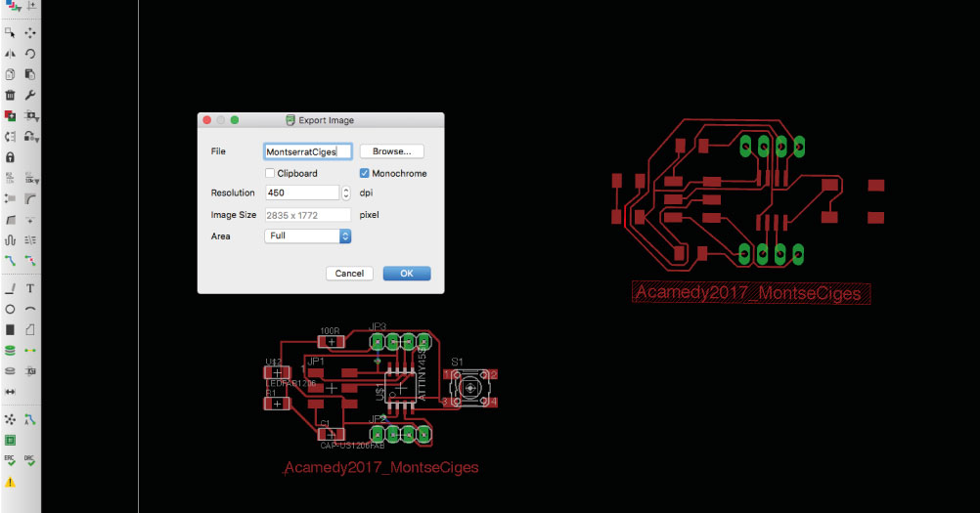Select the Smash tool
Screen dimensions: 980x513
point(10,198)
